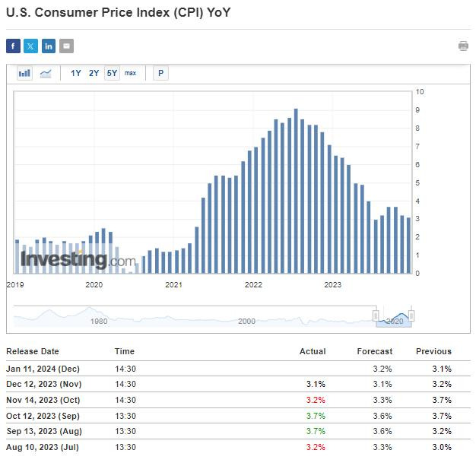Switch to bar chart view icon
Image resolution: width=476 pixels, height=466 pixels.
24,73
